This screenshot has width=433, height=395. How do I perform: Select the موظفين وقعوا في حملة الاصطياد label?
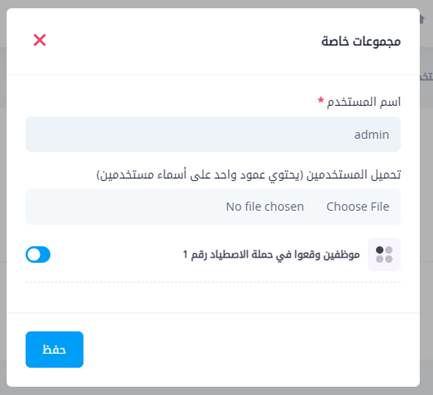point(271,254)
